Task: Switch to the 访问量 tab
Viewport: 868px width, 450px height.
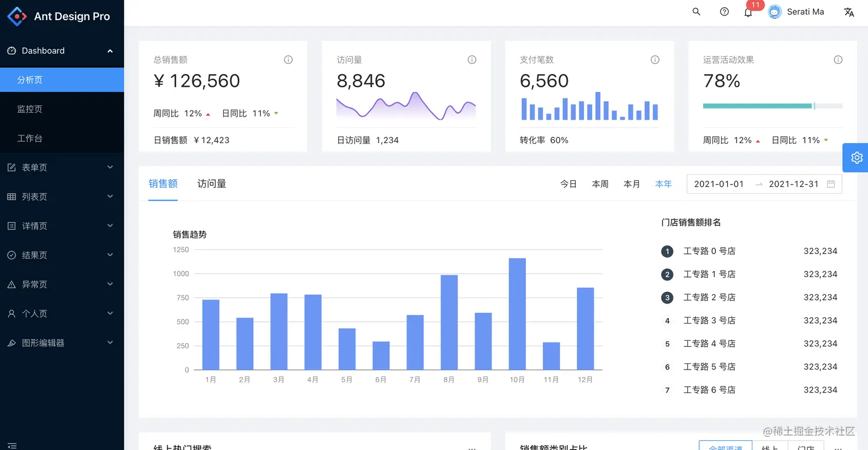Action: click(212, 184)
